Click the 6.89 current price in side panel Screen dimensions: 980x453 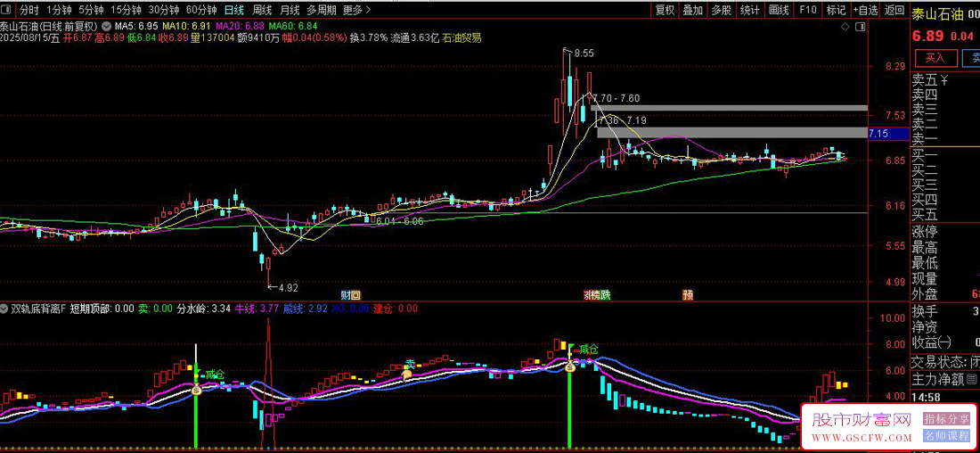click(x=927, y=37)
